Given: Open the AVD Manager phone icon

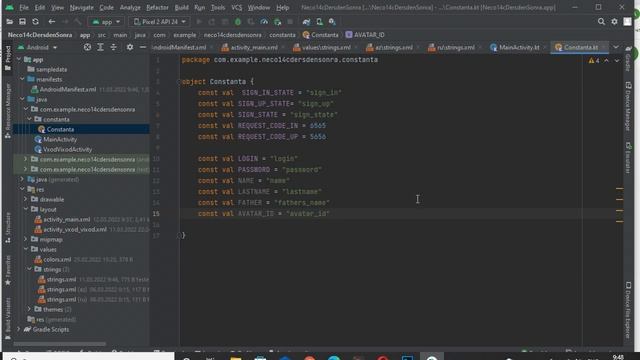Looking at the screenshot, I should tap(319, 22).
